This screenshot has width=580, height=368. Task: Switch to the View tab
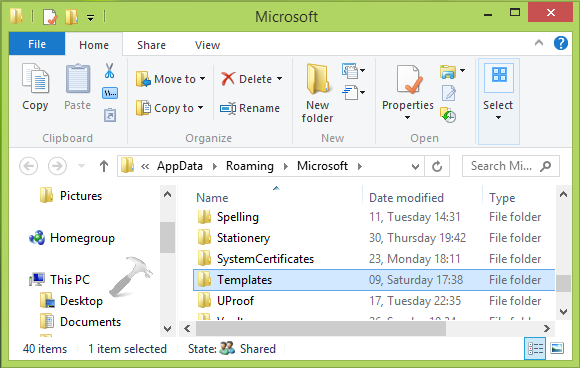coord(208,45)
